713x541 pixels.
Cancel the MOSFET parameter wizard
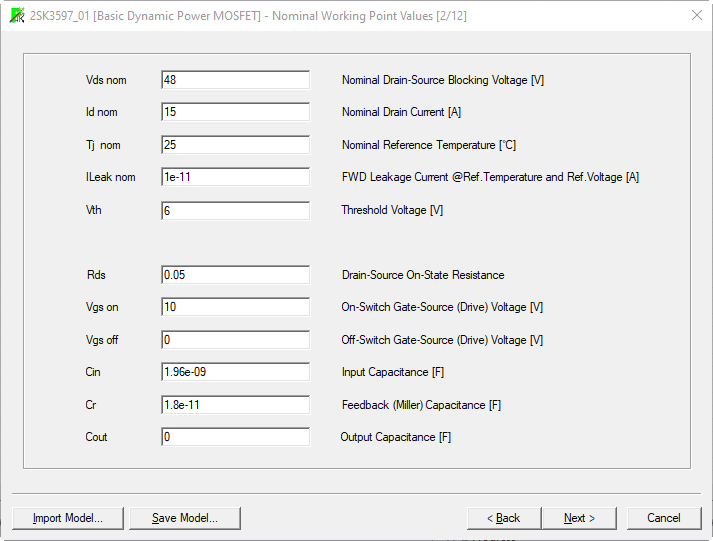point(663,518)
